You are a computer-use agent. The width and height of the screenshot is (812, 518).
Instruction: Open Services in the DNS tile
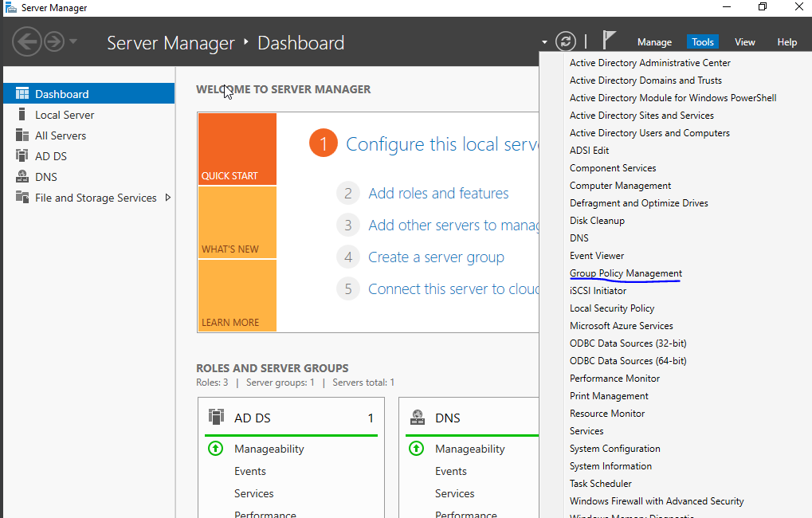(455, 493)
